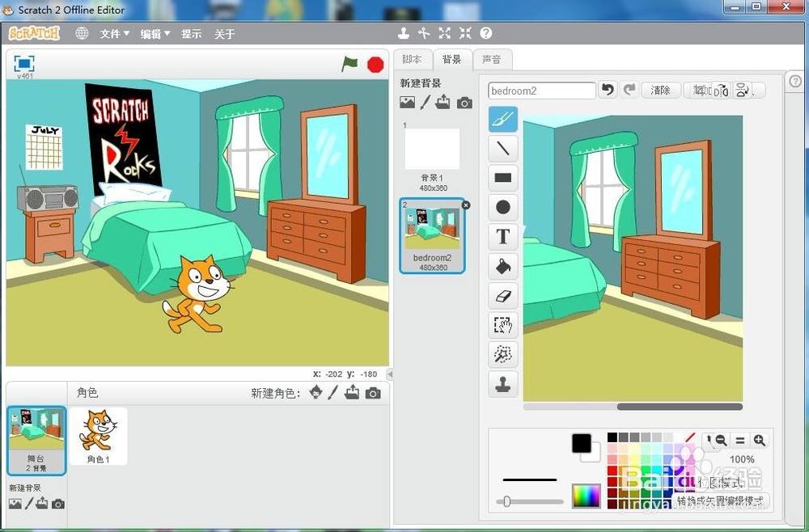The height and width of the screenshot is (532, 809).
Task: Open the 提示 menu
Action: tap(191, 33)
